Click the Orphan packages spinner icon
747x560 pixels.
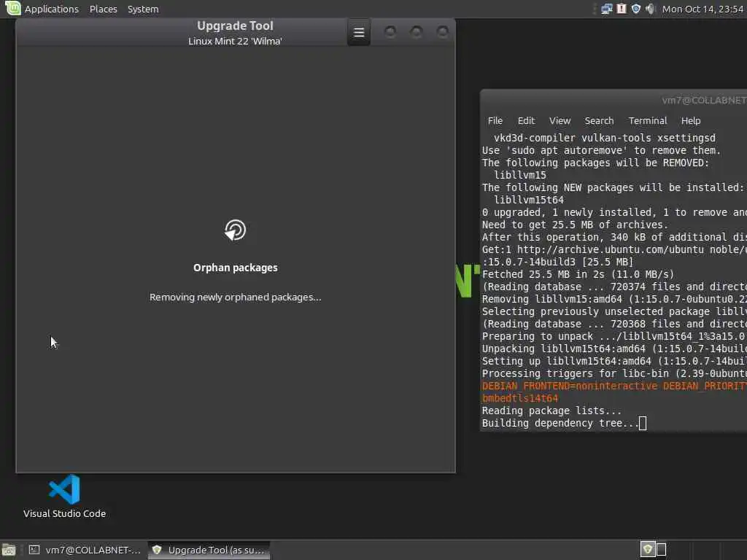pos(236,230)
